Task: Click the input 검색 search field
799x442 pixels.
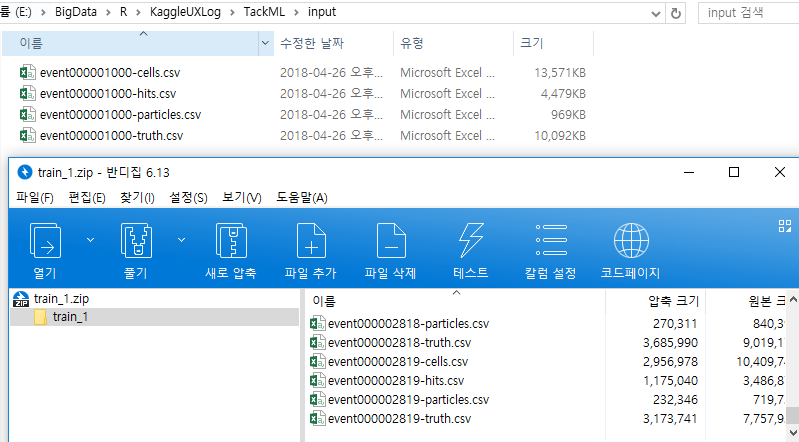Action: pyautogui.click(x=749, y=13)
